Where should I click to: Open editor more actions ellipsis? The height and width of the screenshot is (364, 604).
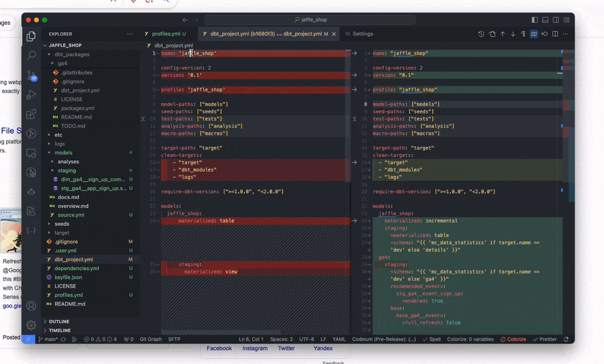pyautogui.click(x=566, y=34)
